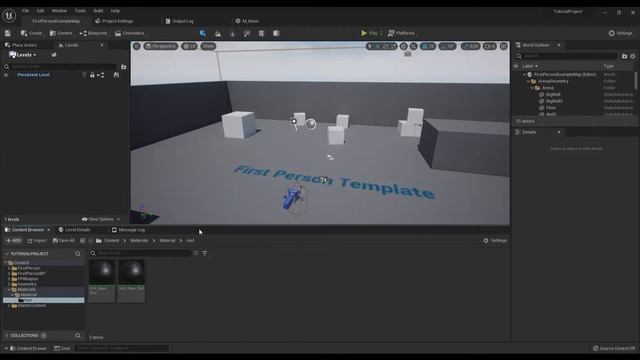This screenshot has height=360, width=640.
Task: Open the Platforms menu
Action: (x=401, y=33)
